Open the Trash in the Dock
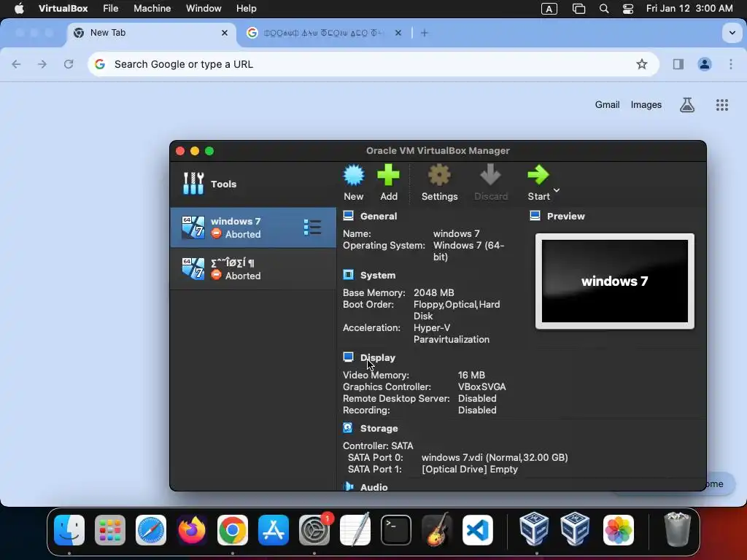This screenshot has width=747, height=560. pyautogui.click(x=677, y=529)
